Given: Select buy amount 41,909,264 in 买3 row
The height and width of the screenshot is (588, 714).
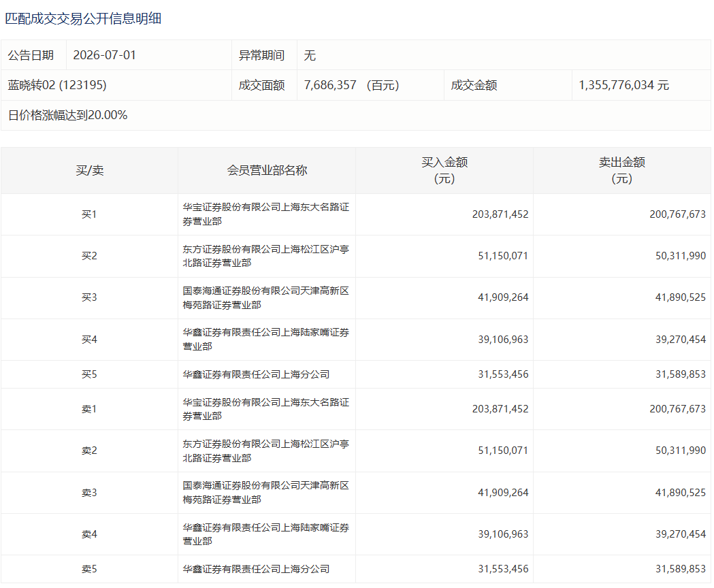Looking at the screenshot, I should pos(503,297).
